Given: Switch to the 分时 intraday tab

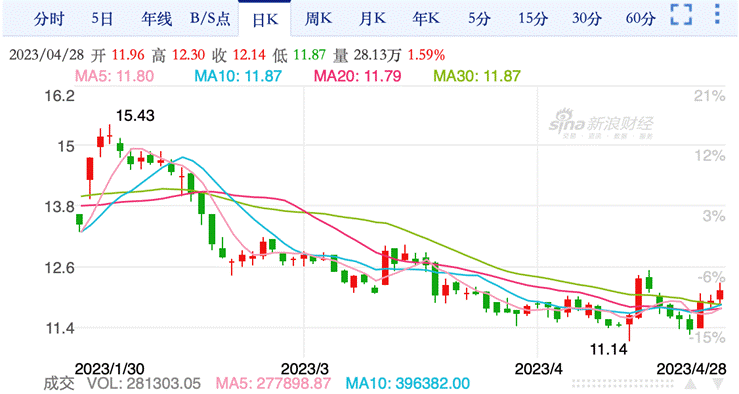Looking at the screenshot, I should coord(49,19).
